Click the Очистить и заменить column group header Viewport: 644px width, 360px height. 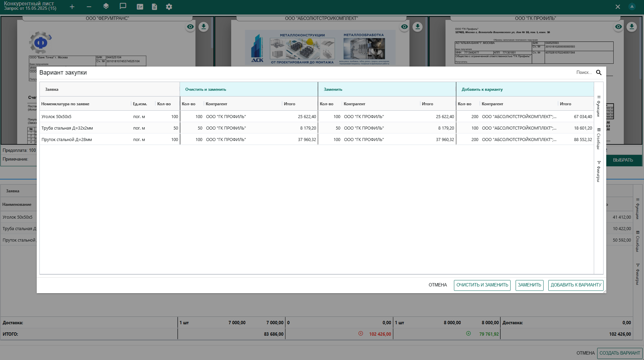coord(249,89)
